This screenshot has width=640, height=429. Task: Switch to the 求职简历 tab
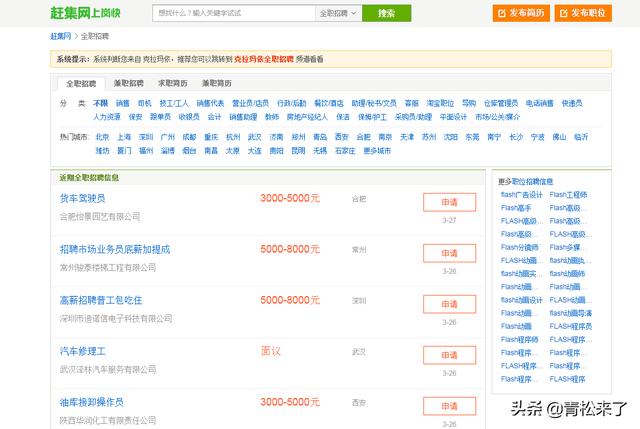(x=173, y=83)
